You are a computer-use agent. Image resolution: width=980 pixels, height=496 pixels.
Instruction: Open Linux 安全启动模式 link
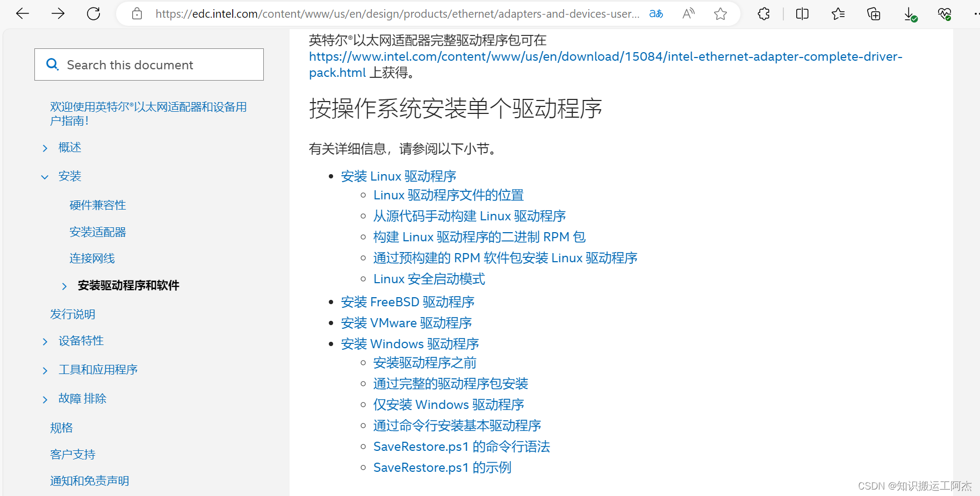(x=429, y=279)
